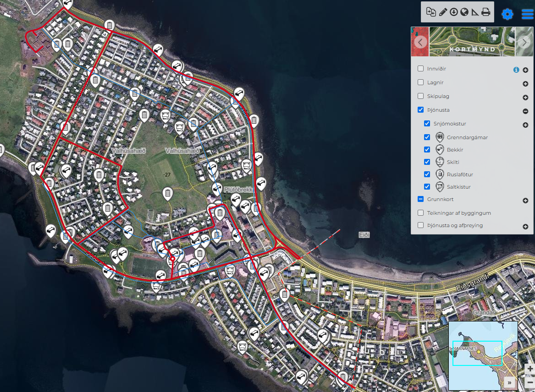Collapse the Þjónusta layer group
The height and width of the screenshot is (392, 535).
coord(525,111)
